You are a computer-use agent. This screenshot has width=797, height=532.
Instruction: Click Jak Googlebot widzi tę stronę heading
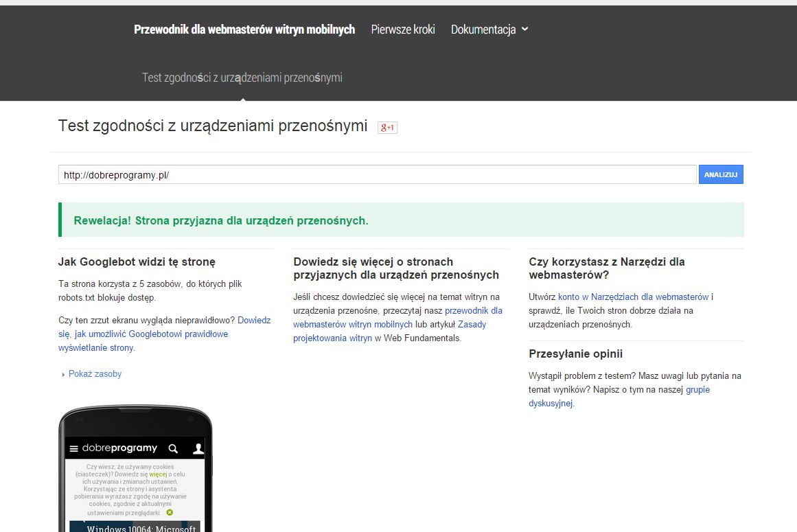(x=137, y=262)
